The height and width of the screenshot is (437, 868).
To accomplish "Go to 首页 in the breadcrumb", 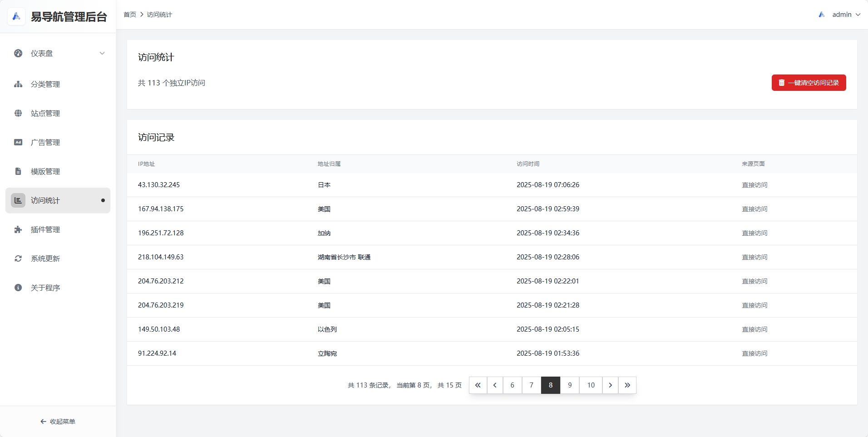I will pyautogui.click(x=129, y=14).
